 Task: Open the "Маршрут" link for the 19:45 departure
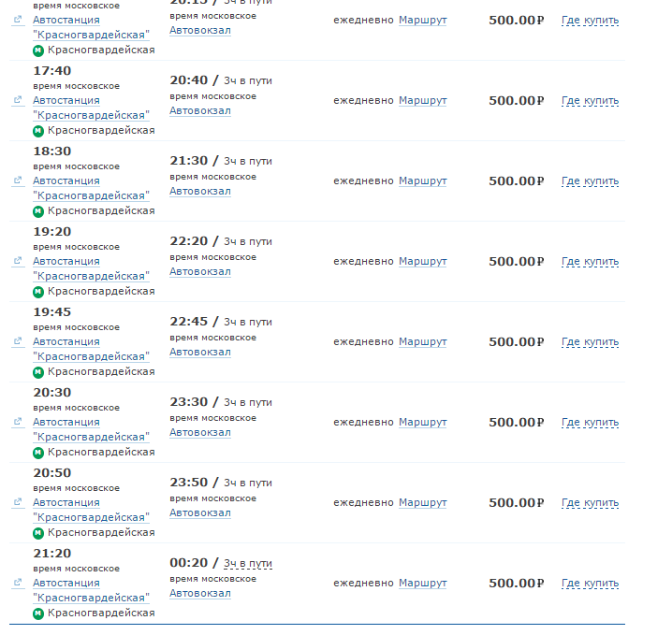[x=422, y=342]
